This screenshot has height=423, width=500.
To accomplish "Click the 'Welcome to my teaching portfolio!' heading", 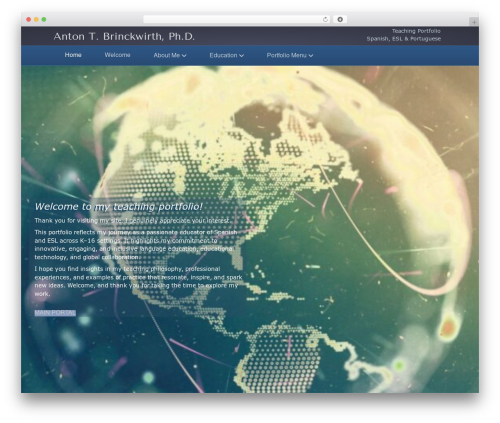I will pyautogui.click(x=119, y=207).
